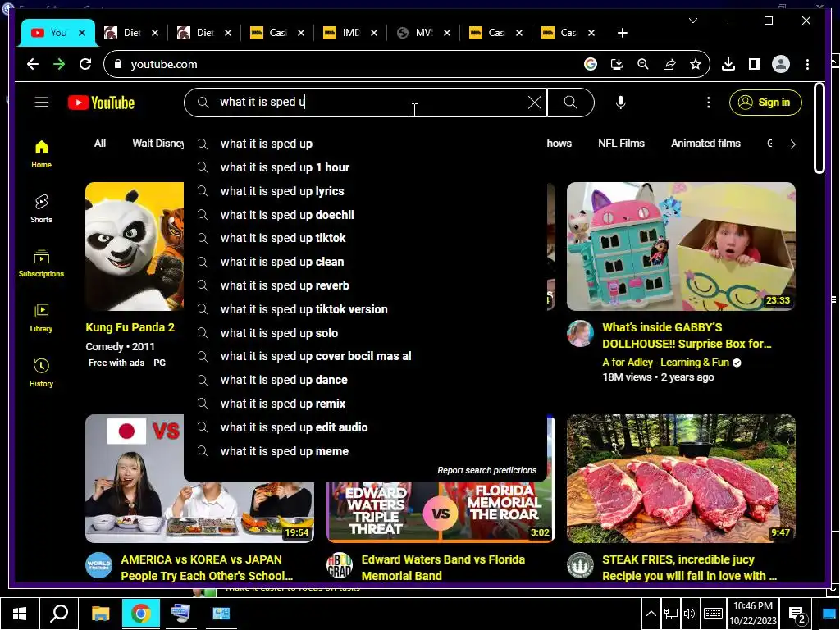The image size is (840, 630).
Task: Open Windows taskbar search
Action: [59, 613]
